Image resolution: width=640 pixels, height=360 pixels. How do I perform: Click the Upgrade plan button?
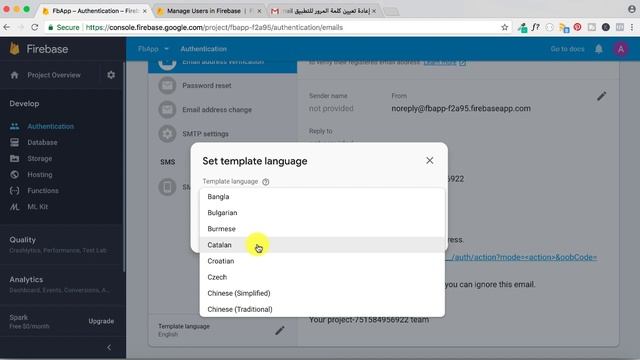pos(101,321)
